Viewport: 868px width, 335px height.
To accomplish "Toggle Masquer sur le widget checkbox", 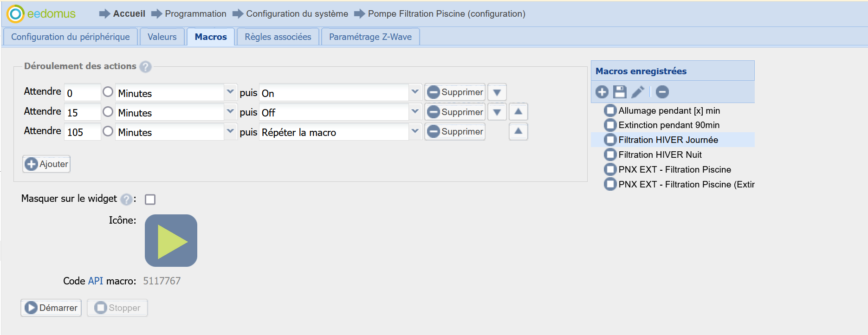I will click(150, 200).
